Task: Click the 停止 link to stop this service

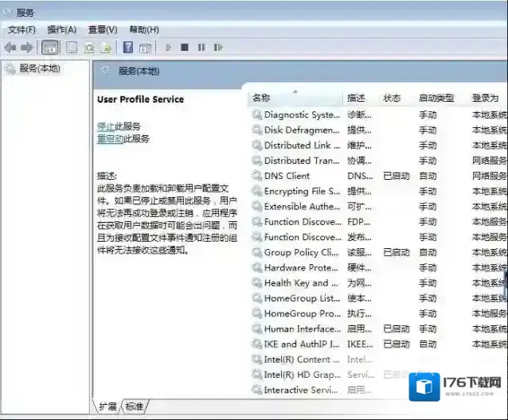Action: (x=106, y=126)
